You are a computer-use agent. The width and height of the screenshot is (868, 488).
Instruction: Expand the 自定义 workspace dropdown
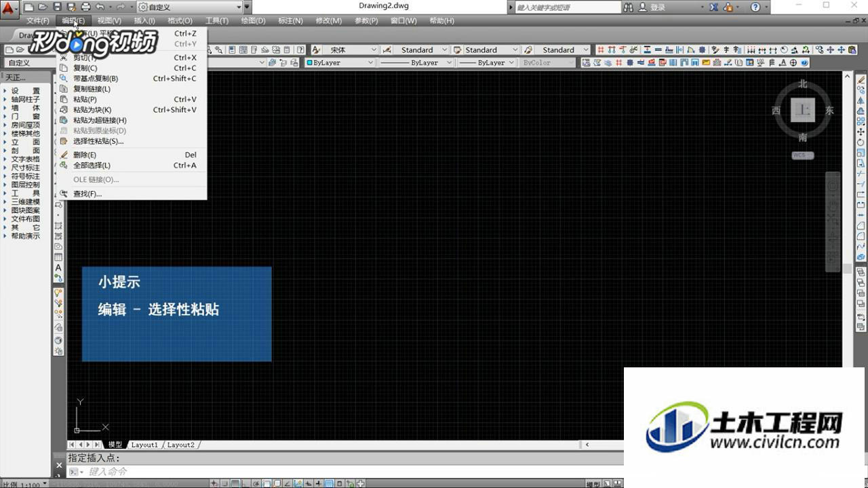(189, 7)
